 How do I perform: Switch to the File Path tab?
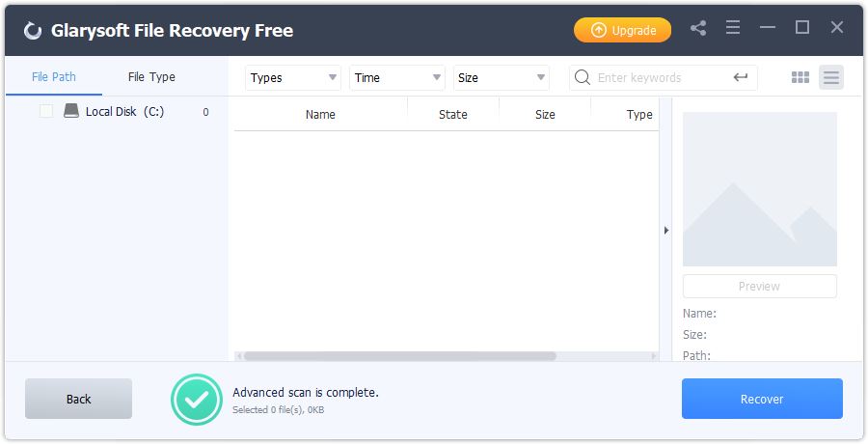[54, 77]
